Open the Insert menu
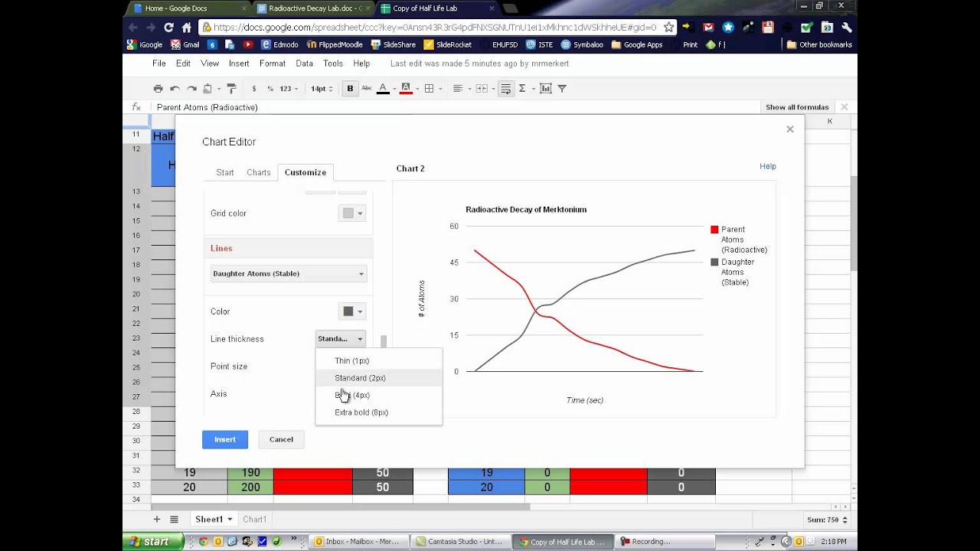Viewport: 980px width, 551px height. click(239, 64)
